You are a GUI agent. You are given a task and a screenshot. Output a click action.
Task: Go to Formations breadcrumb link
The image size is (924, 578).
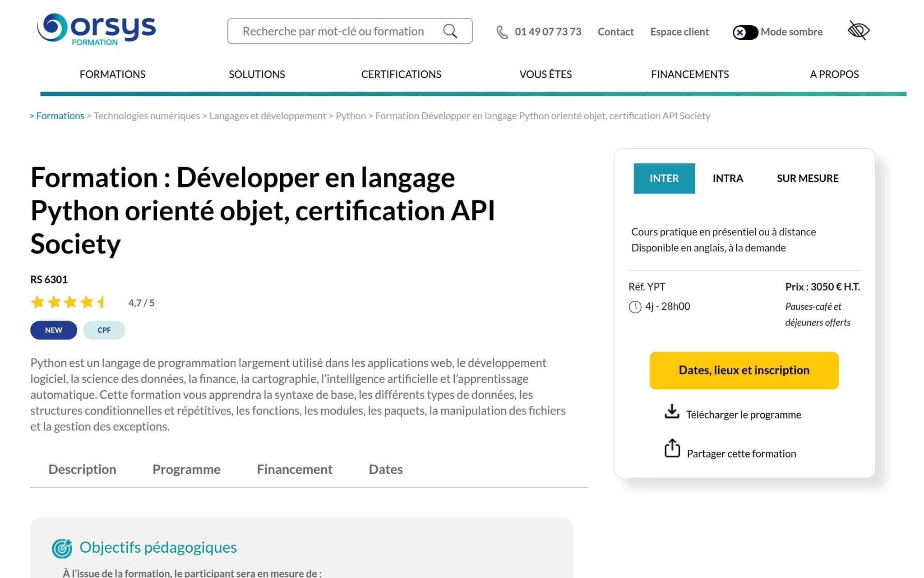60,116
